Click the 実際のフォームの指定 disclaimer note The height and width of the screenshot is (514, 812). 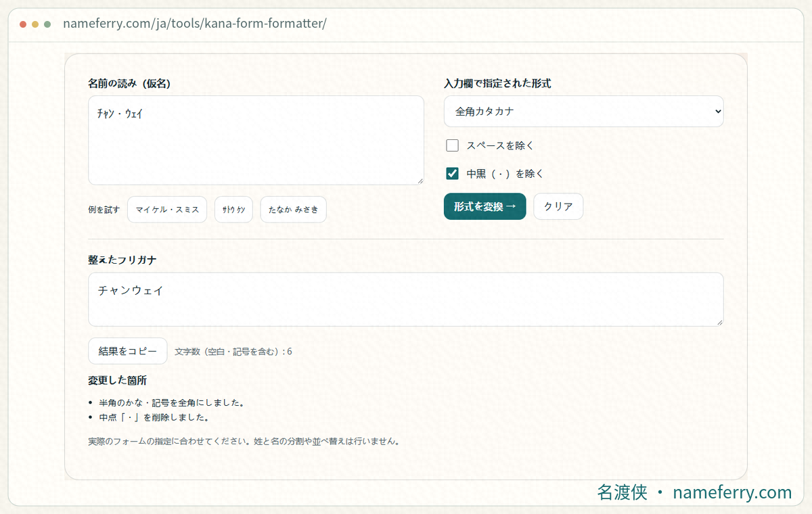click(x=244, y=442)
